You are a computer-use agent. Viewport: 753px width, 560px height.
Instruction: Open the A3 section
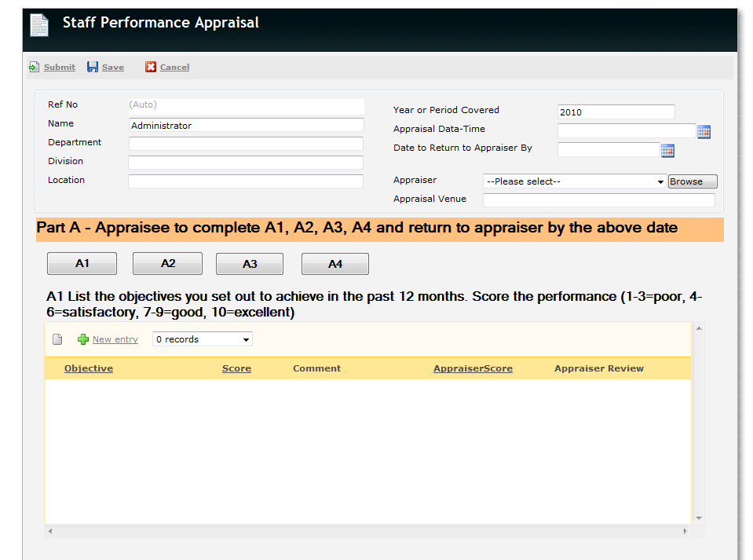point(250,264)
